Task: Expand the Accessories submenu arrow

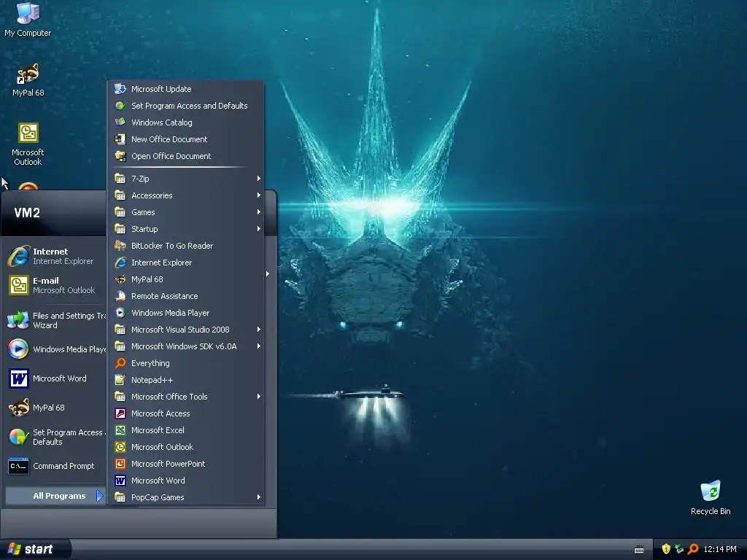Action: pos(259,195)
